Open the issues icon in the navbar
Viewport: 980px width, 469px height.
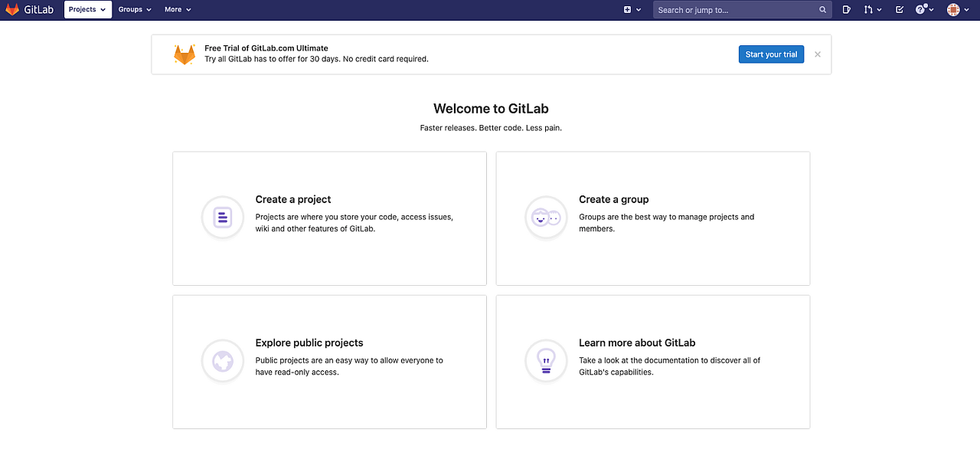coord(847,10)
